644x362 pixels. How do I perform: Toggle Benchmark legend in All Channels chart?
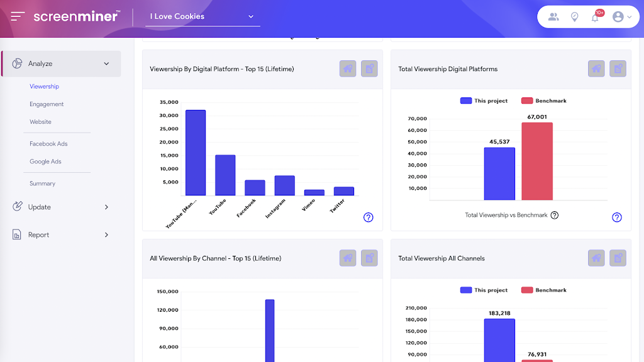point(544,290)
